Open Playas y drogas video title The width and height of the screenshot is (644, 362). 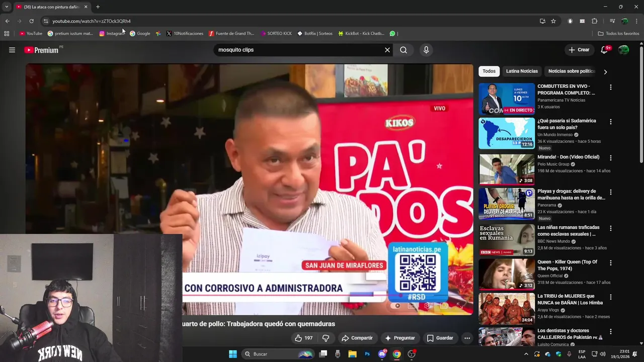(571, 194)
